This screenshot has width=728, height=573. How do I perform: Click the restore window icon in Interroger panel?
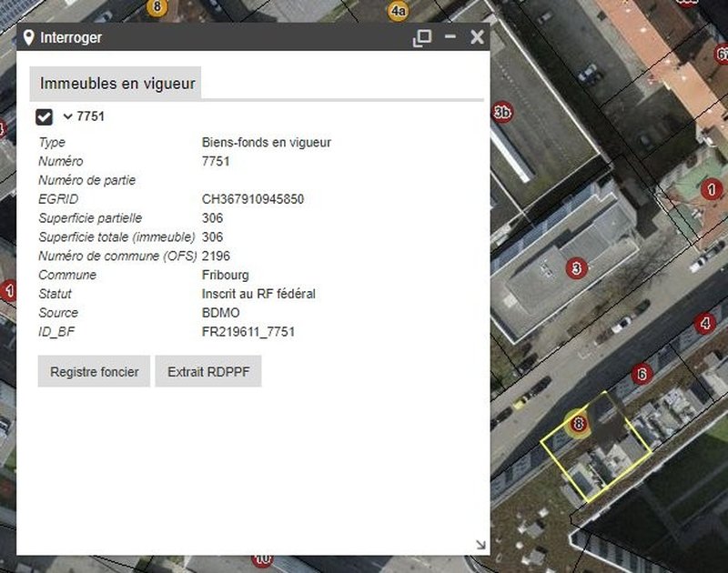pyautogui.click(x=421, y=37)
